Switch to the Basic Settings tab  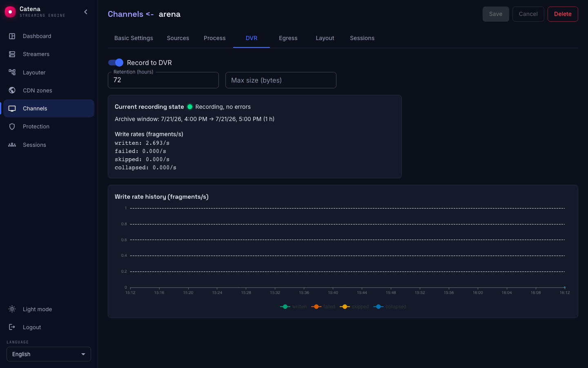pyautogui.click(x=134, y=38)
